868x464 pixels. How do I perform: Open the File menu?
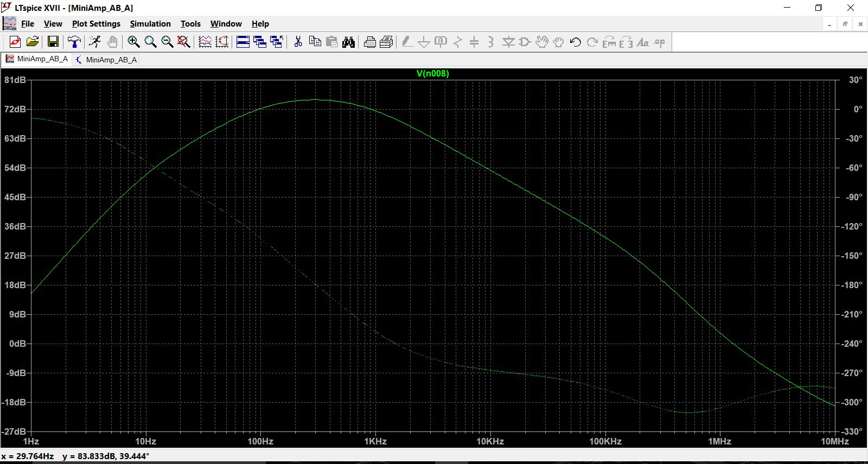(27, 24)
